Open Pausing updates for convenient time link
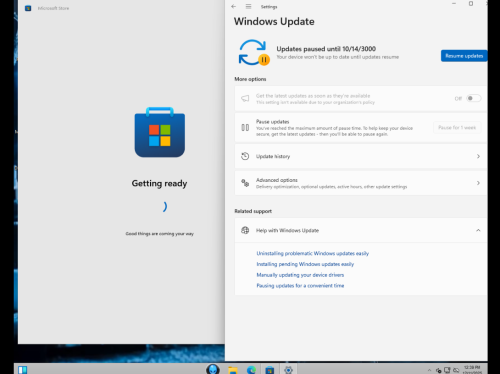Viewport: 500px width, 374px height. click(x=300, y=285)
